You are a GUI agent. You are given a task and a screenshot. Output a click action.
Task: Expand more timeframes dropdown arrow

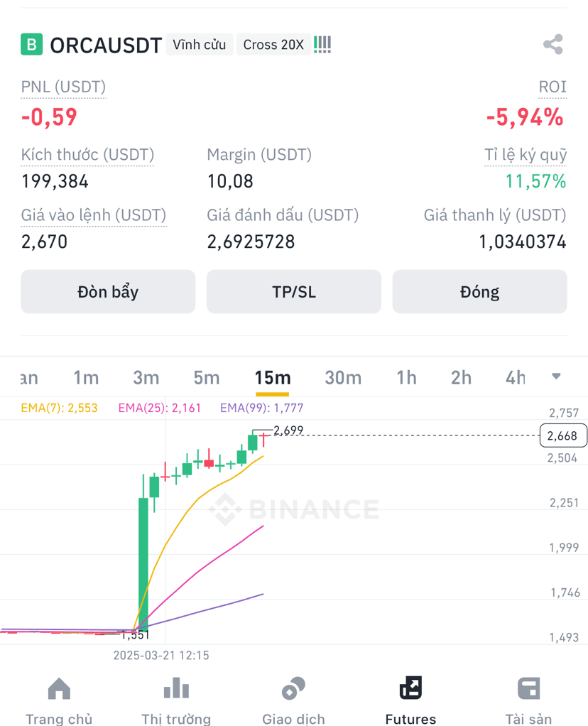click(x=557, y=376)
